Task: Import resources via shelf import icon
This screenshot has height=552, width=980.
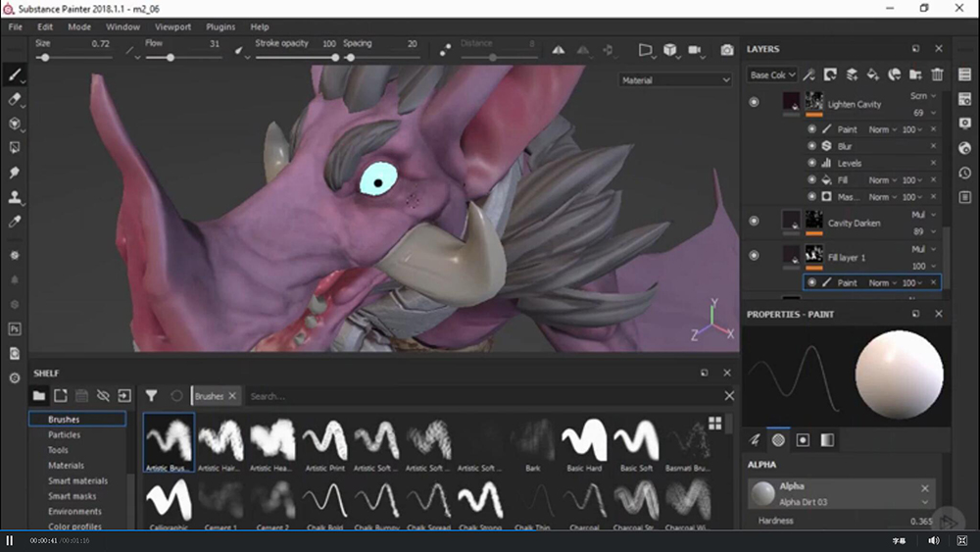Action: pos(124,396)
